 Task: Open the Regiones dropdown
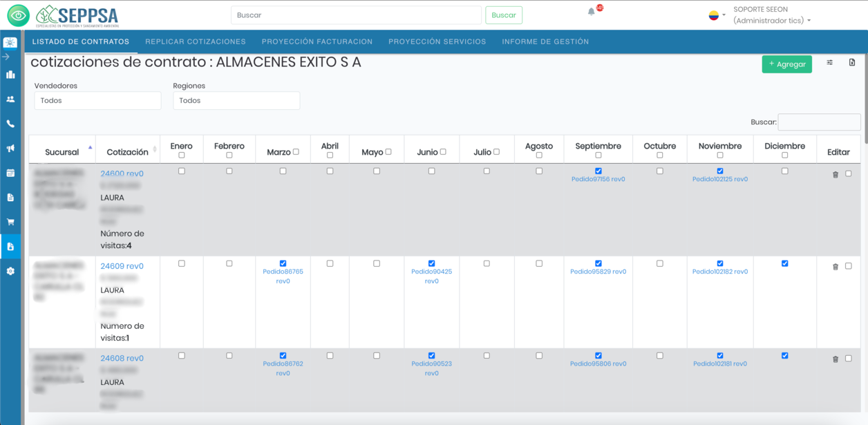(236, 101)
